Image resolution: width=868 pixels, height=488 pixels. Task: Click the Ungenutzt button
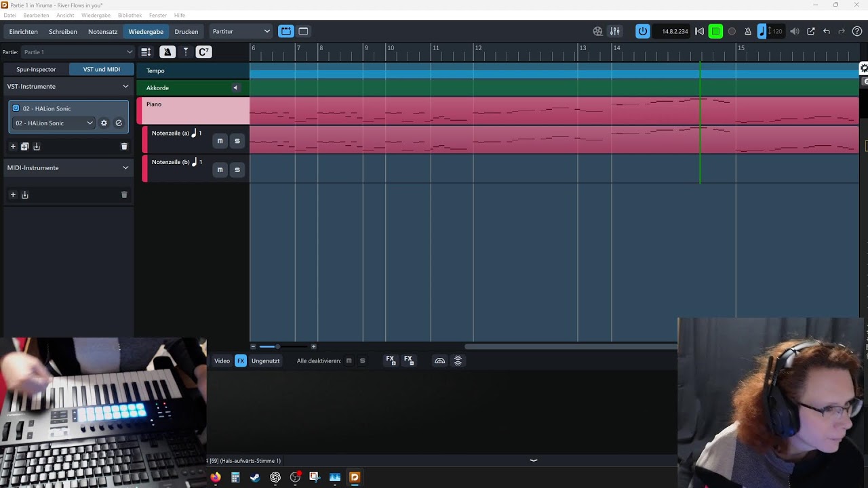(266, 361)
